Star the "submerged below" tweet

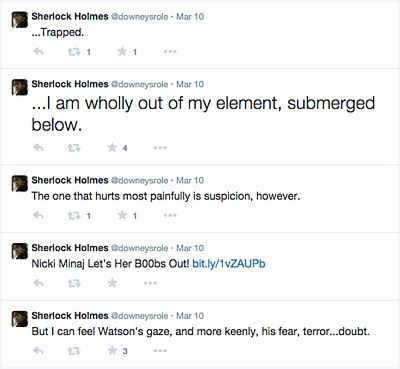(x=112, y=147)
